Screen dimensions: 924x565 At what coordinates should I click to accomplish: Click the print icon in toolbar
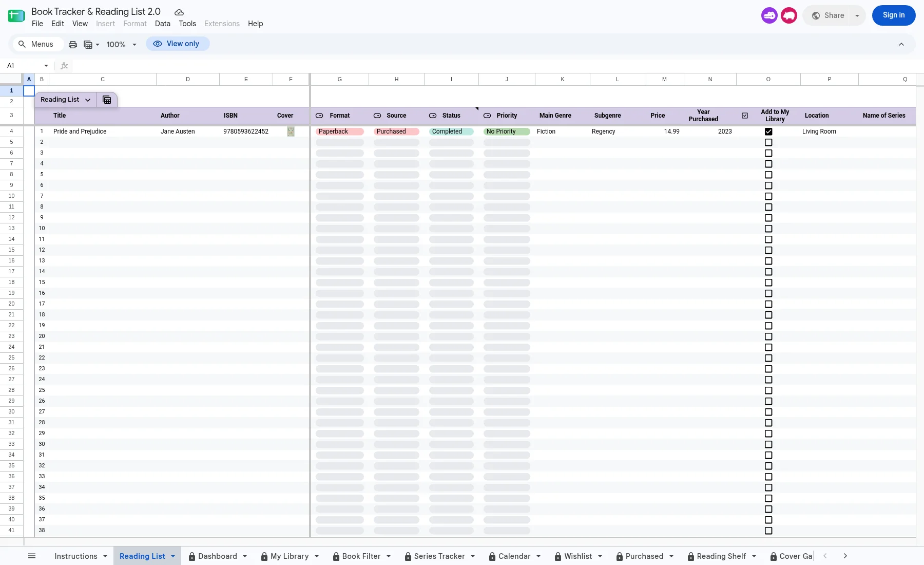pyautogui.click(x=73, y=44)
